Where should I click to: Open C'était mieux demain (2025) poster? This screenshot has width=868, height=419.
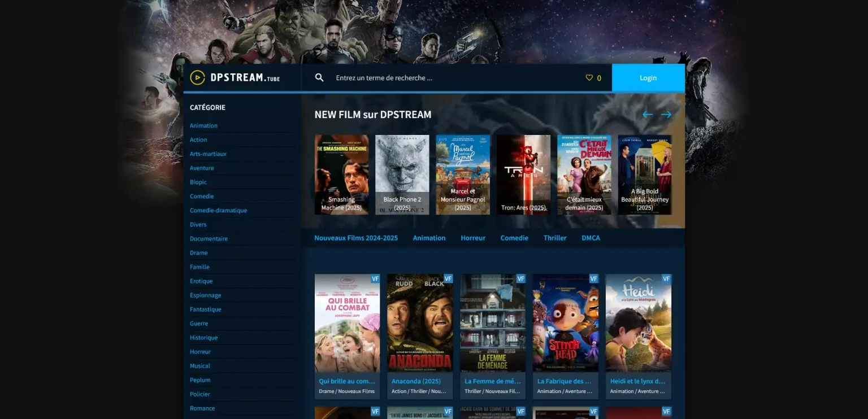point(584,174)
